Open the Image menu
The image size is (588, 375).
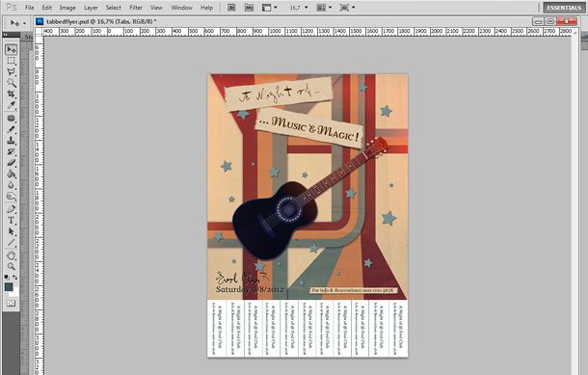point(67,8)
